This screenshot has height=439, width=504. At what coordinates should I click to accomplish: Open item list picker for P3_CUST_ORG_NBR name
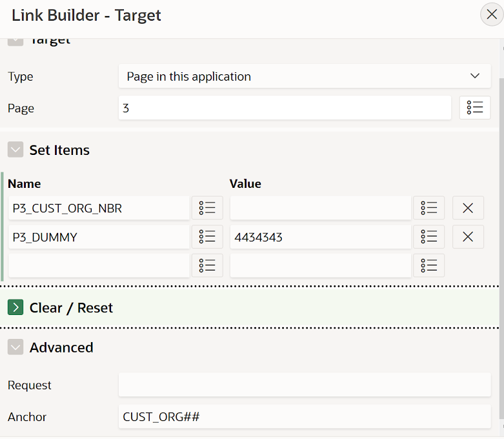coord(207,208)
